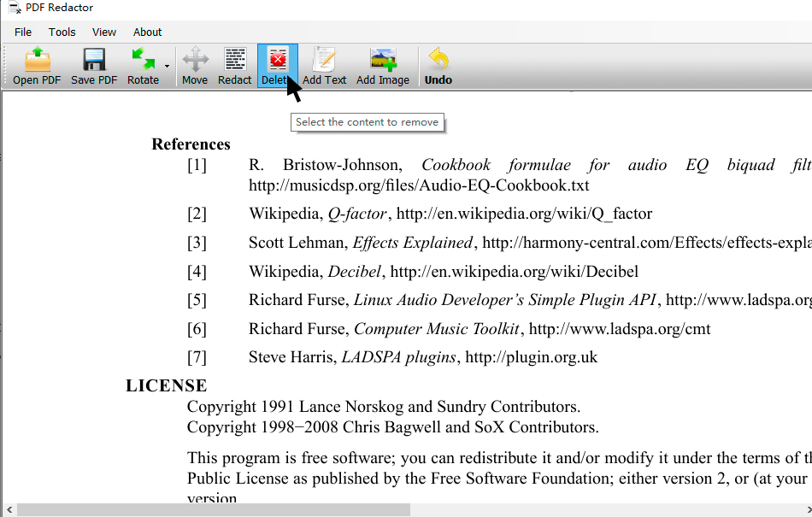
Task: Select the Delete tool
Action: point(278,66)
